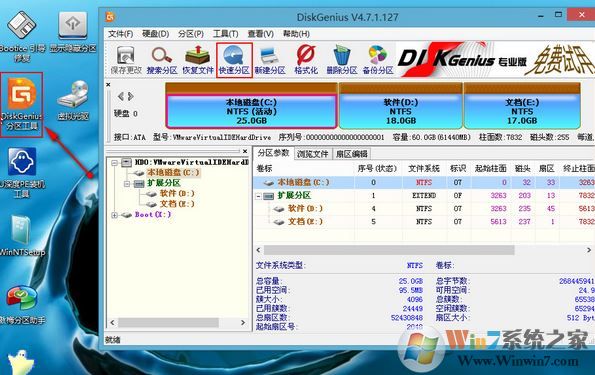
Task: Open Virtual Drive (虚拟光驱) desktop icon
Action: (x=73, y=100)
